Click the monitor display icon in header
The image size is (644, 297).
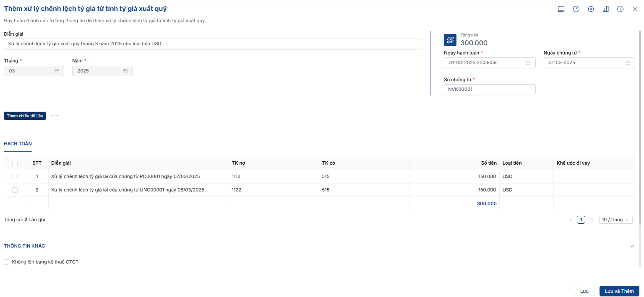561,9
